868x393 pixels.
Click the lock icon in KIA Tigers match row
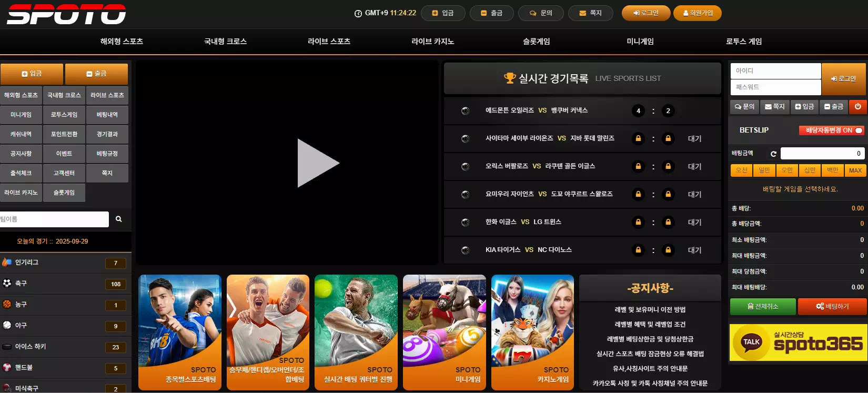coord(638,250)
